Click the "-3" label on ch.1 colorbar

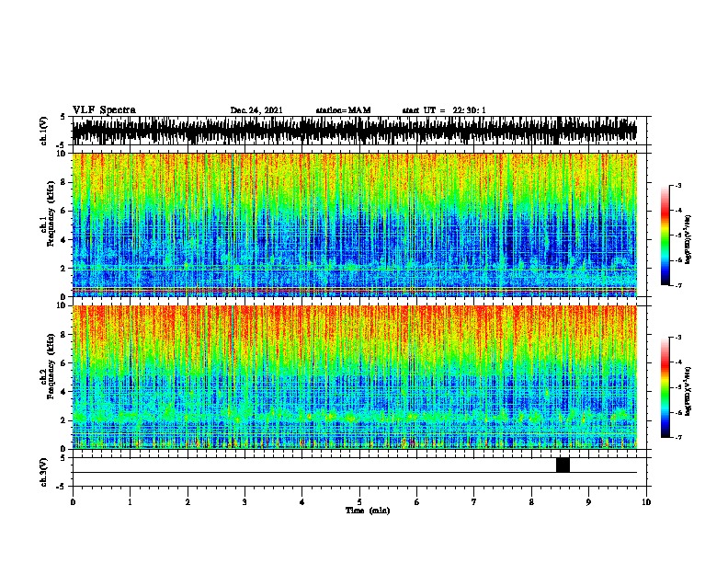[x=677, y=185]
